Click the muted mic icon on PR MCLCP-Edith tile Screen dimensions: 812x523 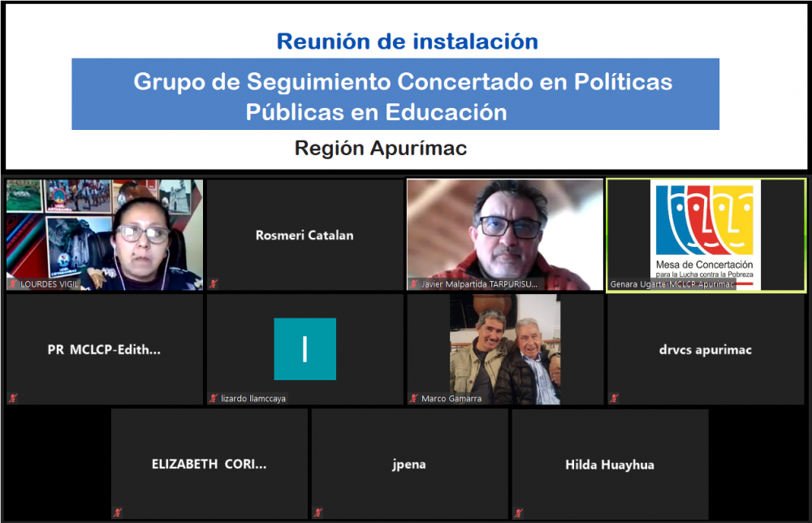(13, 398)
